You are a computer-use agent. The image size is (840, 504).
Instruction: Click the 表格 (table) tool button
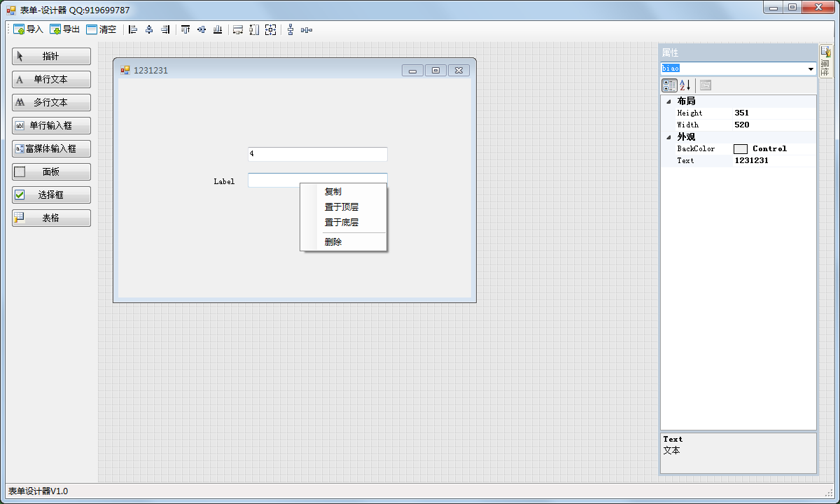[50, 218]
